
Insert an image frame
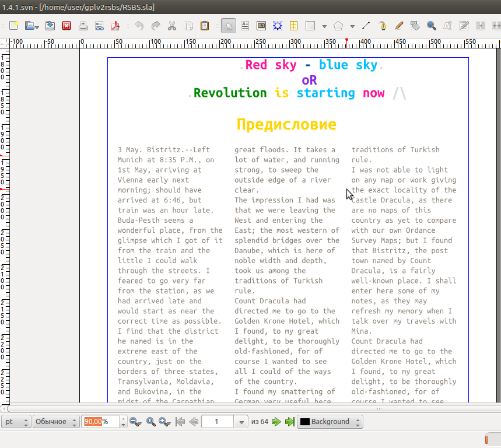pyautogui.click(x=261, y=26)
